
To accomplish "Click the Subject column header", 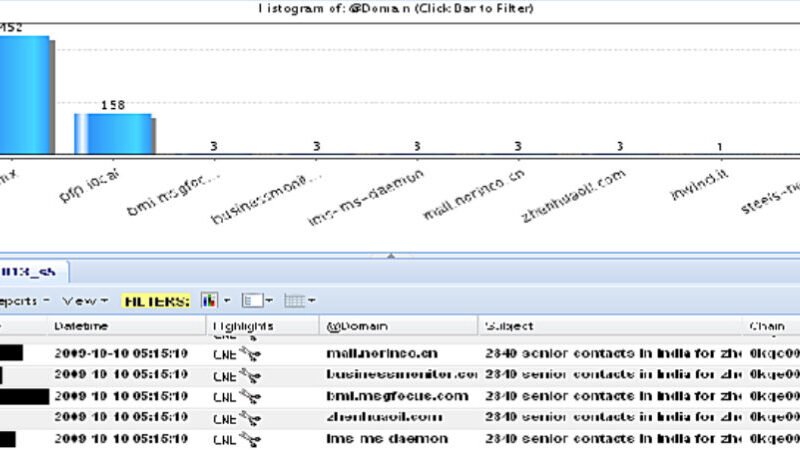I will click(509, 326).
